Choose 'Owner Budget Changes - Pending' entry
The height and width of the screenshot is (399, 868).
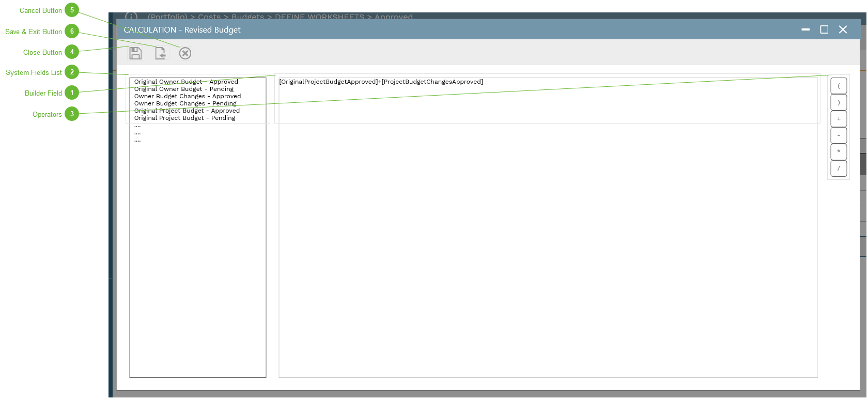(185, 103)
